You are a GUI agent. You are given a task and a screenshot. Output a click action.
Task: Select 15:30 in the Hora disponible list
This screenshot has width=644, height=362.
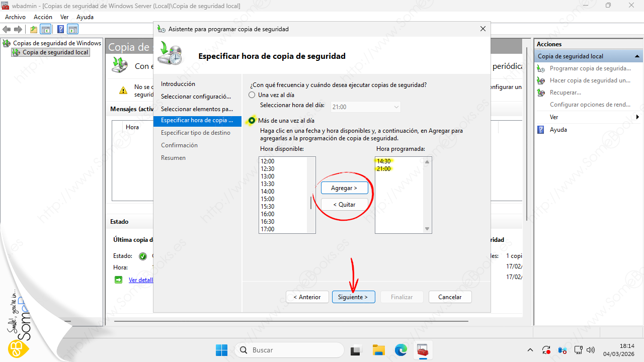(268, 207)
